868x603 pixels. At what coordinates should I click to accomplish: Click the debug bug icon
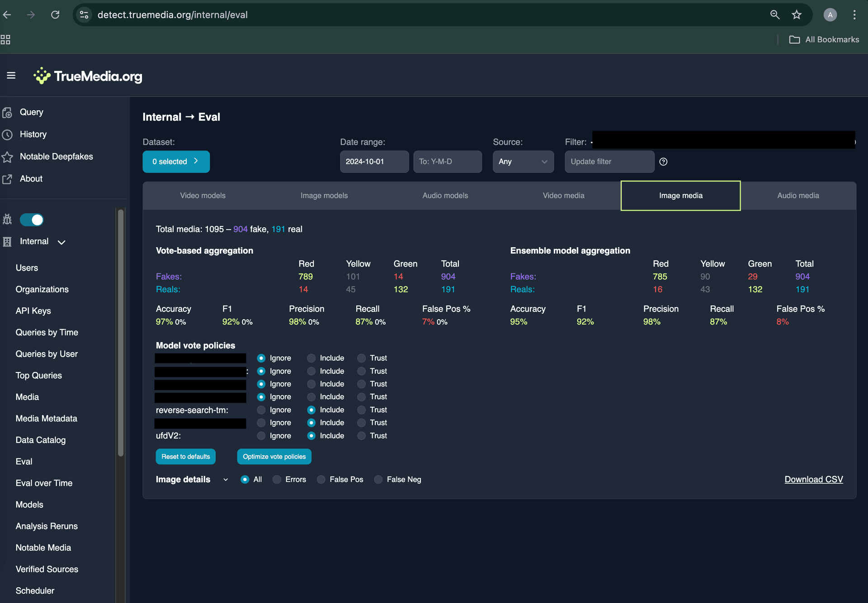[x=7, y=219]
